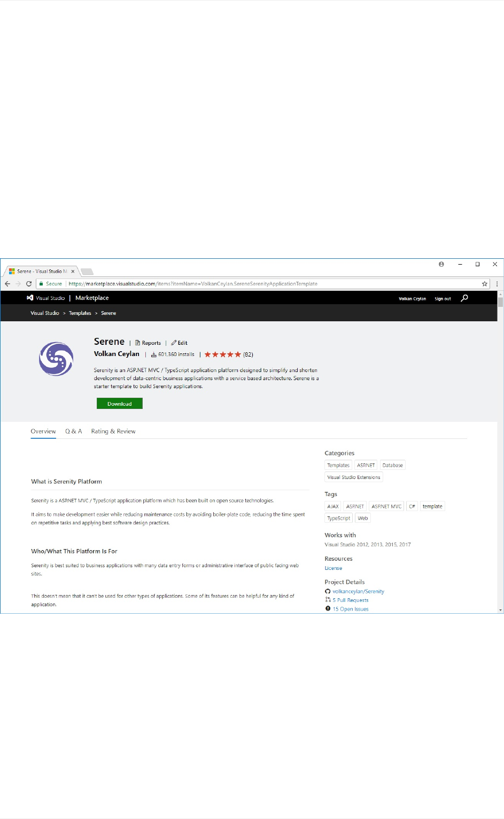Open the Marketplace header link
The width and height of the screenshot is (504, 819).
click(x=92, y=298)
